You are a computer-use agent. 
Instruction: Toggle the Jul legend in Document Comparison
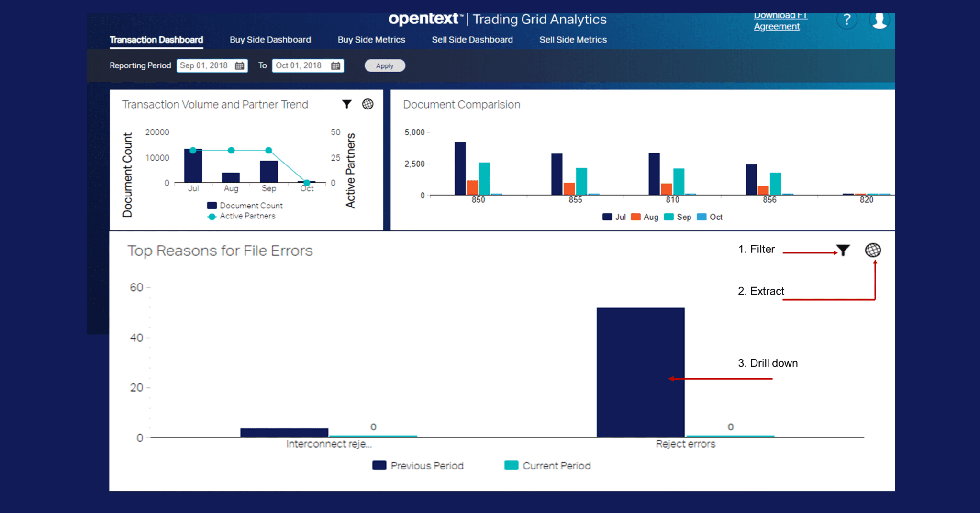point(614,217)
